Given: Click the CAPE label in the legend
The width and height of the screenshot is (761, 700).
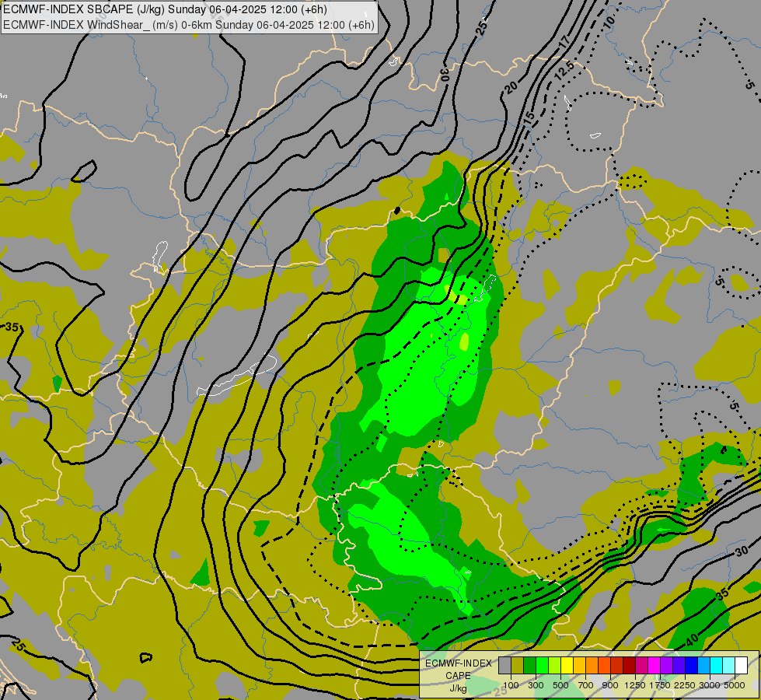Looking at the screenshot, I should click(458, 676).
